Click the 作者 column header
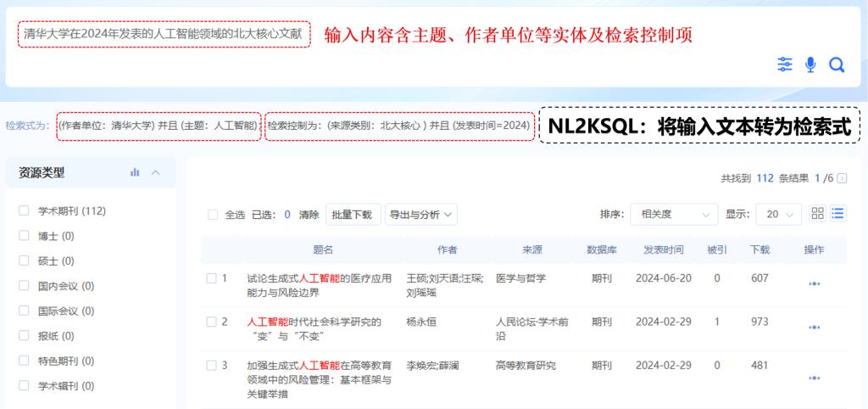 point(448,249)
